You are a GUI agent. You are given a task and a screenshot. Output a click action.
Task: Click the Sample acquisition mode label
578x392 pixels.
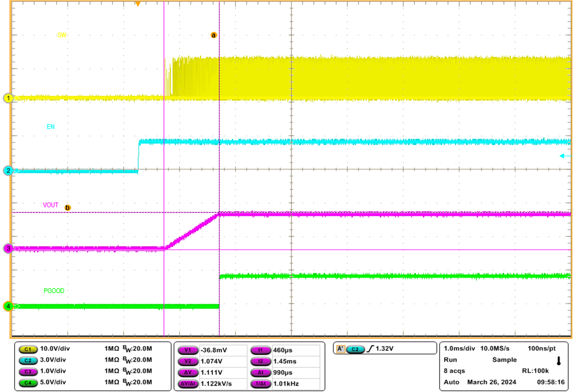504,360
